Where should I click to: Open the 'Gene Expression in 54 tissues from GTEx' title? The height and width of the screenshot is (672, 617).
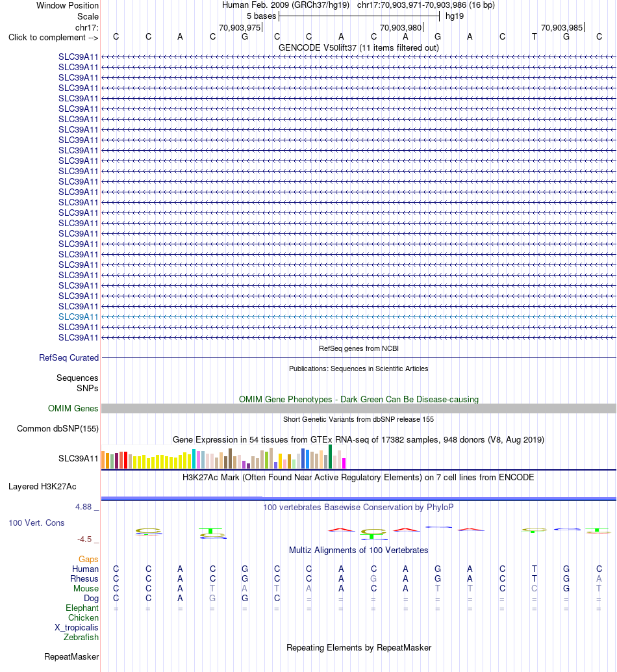pos(359,440)
